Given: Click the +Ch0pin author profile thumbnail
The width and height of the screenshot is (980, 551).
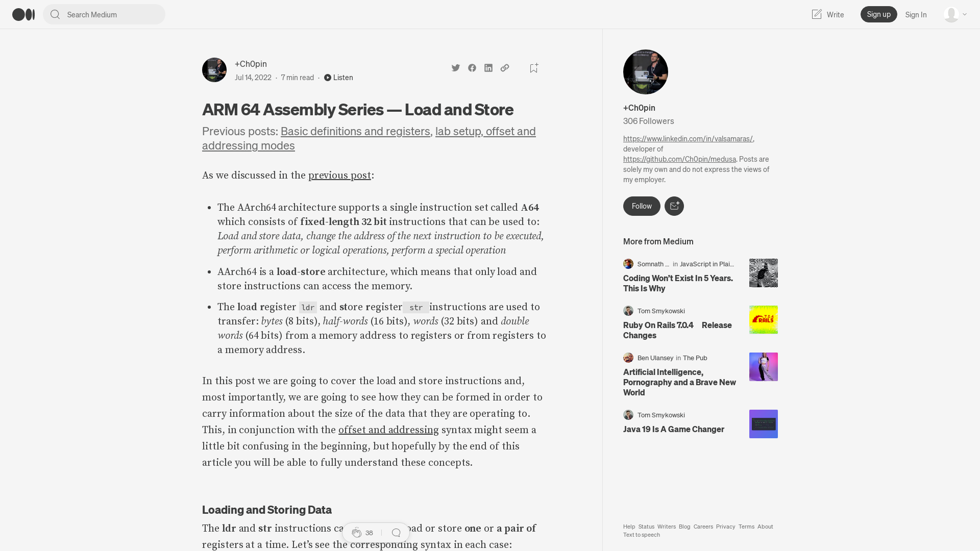Looking at the screenshot, I should tap(214, 70).
